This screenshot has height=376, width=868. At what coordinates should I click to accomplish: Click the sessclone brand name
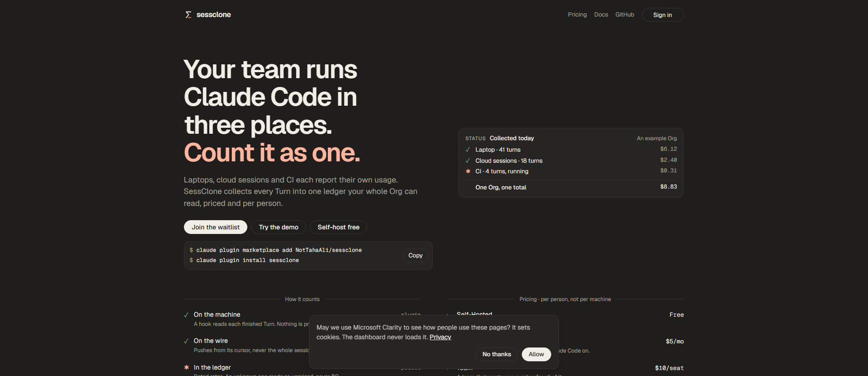click(x=214, y=15)
